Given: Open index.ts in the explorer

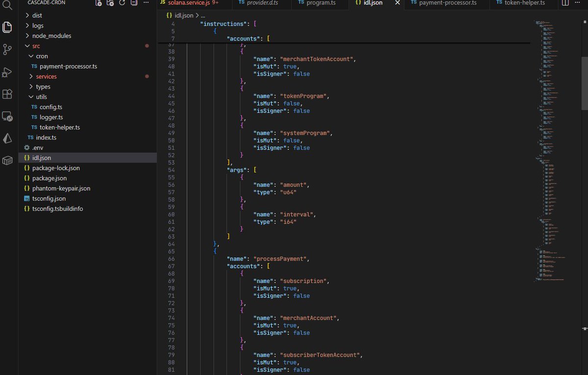Looking at the screenshot, I should coord(46,137).
